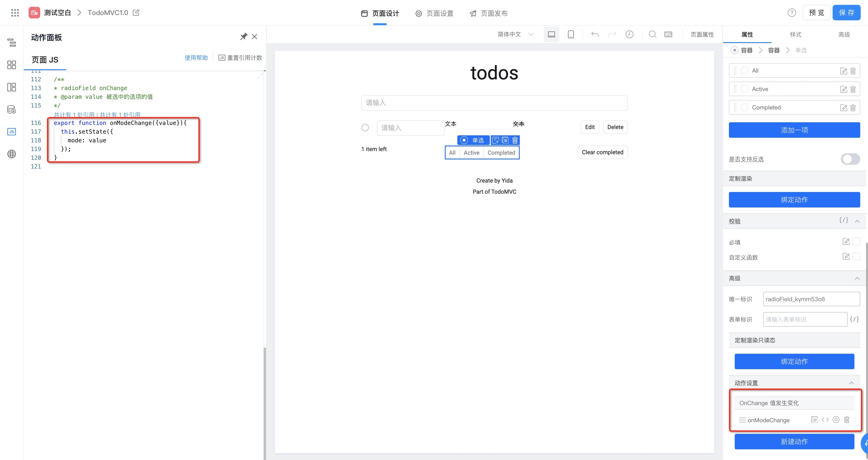The image size is (868, 460).
Task: Switch to the 样式 tab
Action: tap(795, 34)
